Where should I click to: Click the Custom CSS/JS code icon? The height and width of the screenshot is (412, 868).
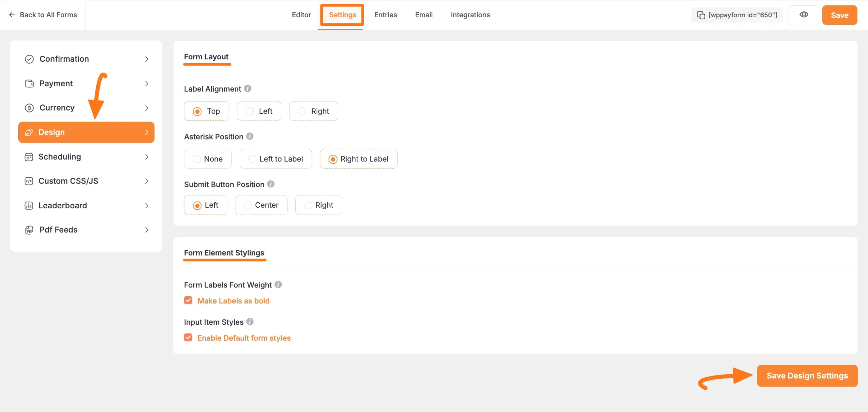point(29,181)
